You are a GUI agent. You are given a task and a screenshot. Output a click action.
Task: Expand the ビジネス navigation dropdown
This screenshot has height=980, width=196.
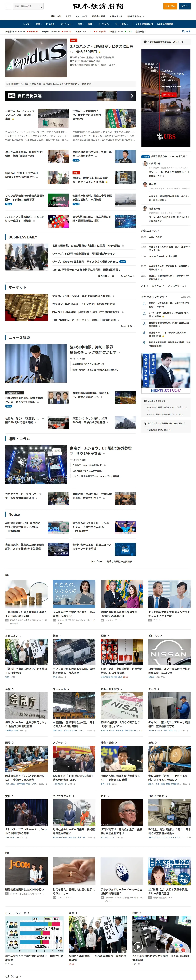pyautogui.click(x=51, y=24)
